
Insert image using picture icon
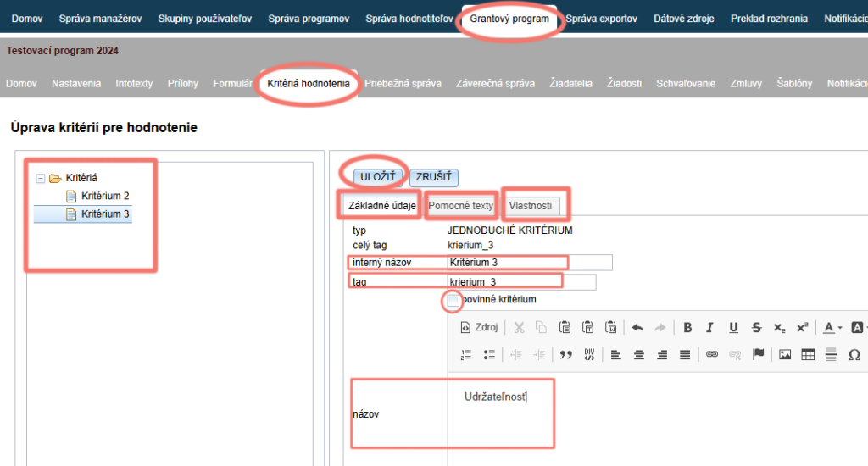pos(784,355)
